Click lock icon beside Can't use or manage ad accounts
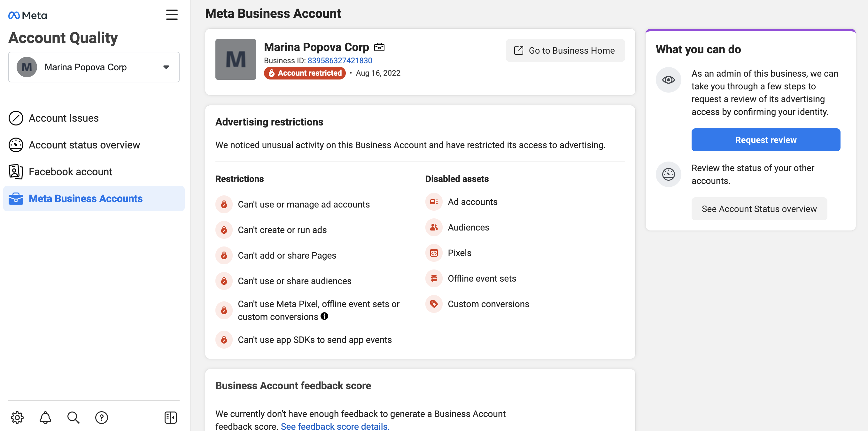The height and width of the screenshot is (431, 868). [224, 205]
